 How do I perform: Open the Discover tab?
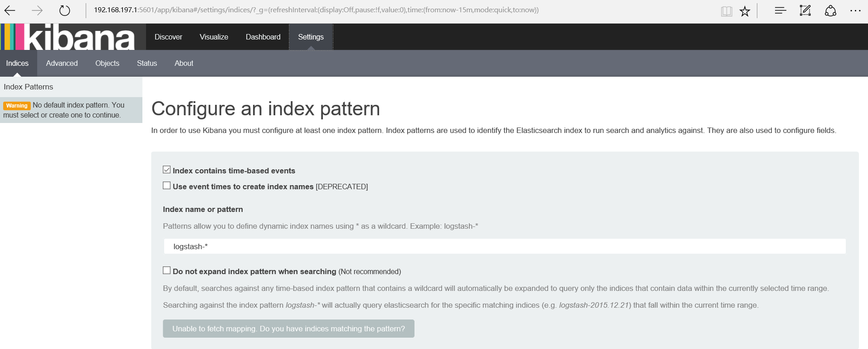click(168, 37)
